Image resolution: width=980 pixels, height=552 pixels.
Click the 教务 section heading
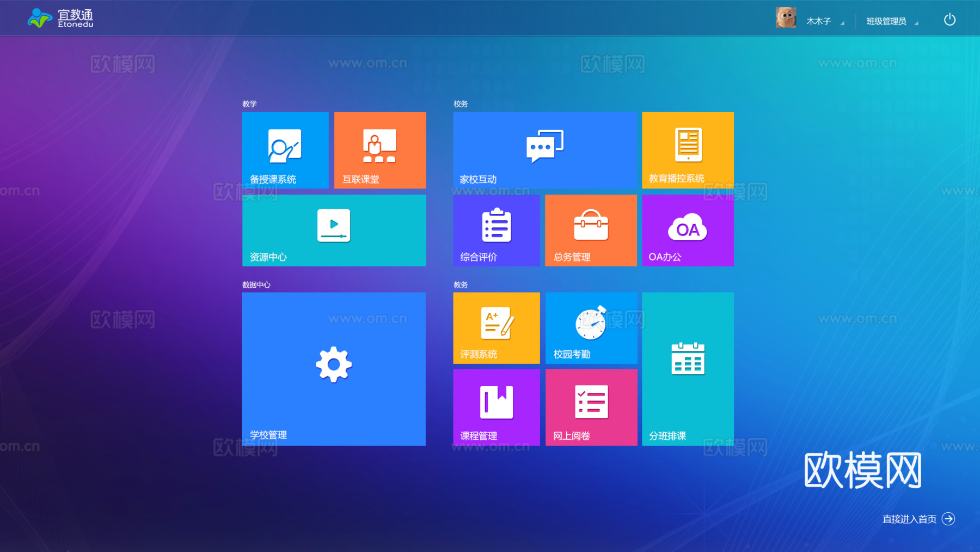point(461,284)
